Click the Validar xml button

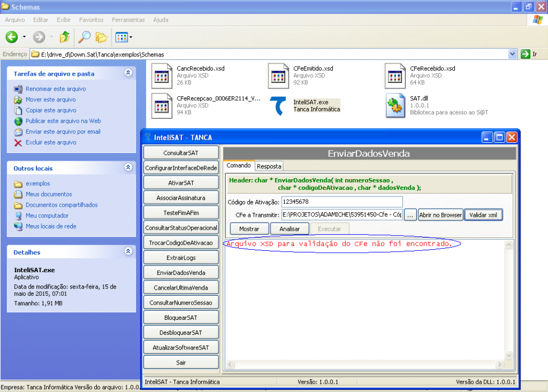click(483, 215)
